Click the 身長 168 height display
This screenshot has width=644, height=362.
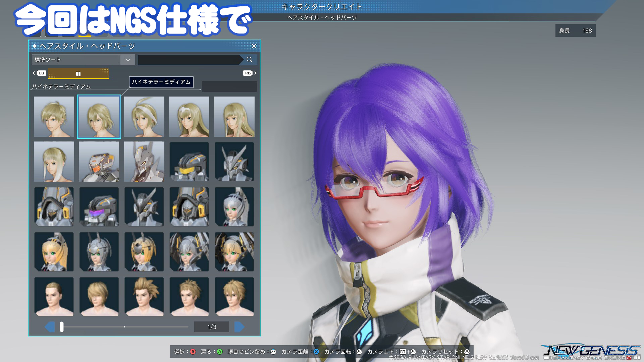click(575, 31)
